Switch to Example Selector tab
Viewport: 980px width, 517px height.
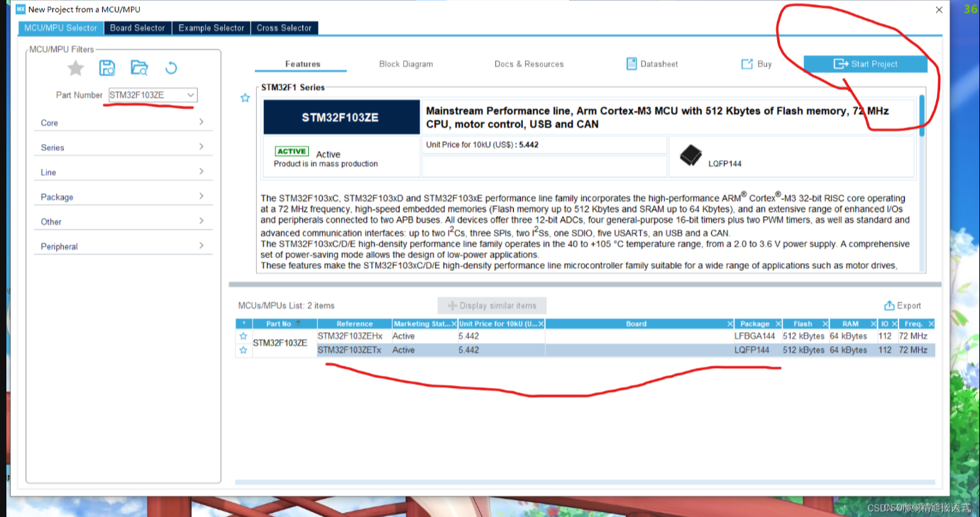(211, 28)
